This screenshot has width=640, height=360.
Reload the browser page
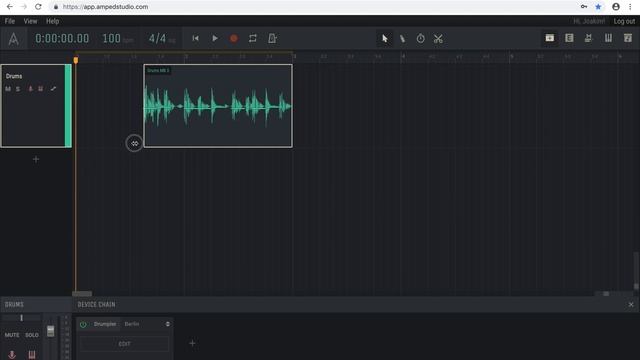click(38, 7)
